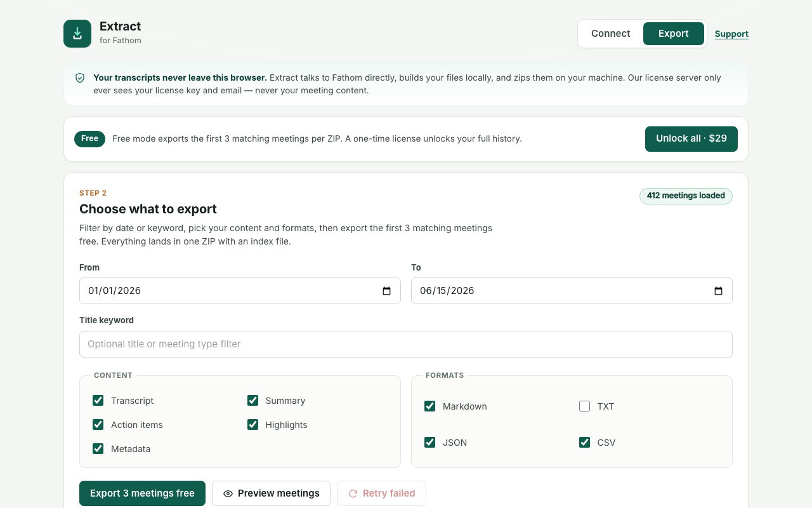The width and height of the screenshot is (812, 508).
Task: Click the 'for Fathom' subtitle text
Action: pos(121,41)
